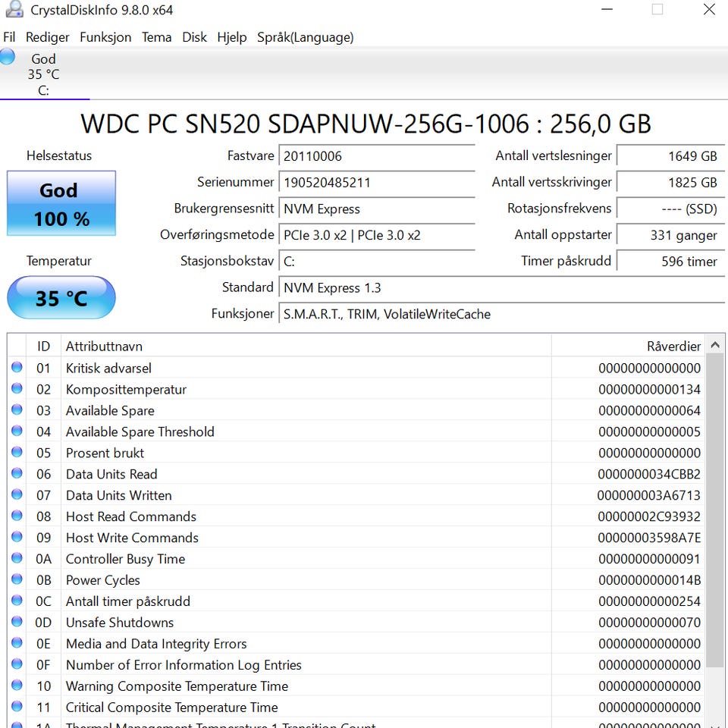The height and width of the screenshot is (728, 728).
Task: Click the blue drive status orb beside God 35 °C
Action: coord(8,57)
